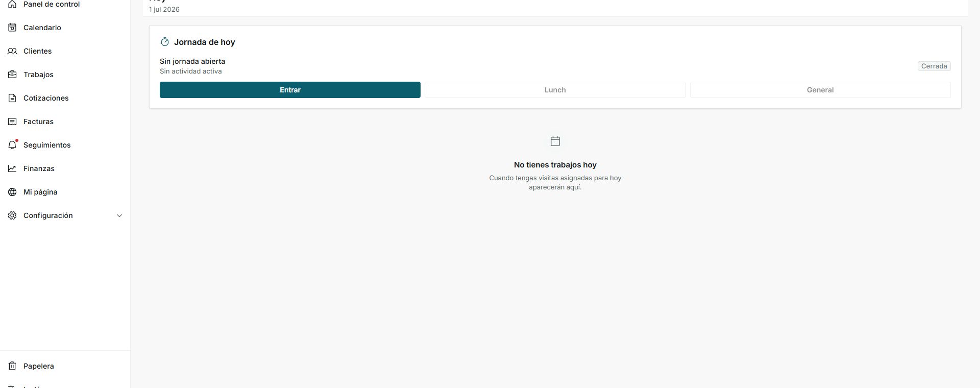This screenshot has height=388, width=980.
Task: Click the Cerrada status badge
Action: pos(934,66)
